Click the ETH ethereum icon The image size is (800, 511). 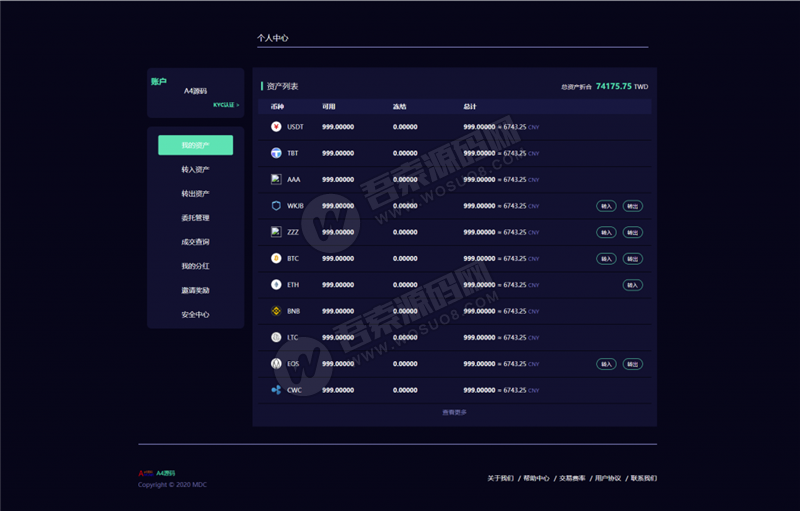coord(276,285)
